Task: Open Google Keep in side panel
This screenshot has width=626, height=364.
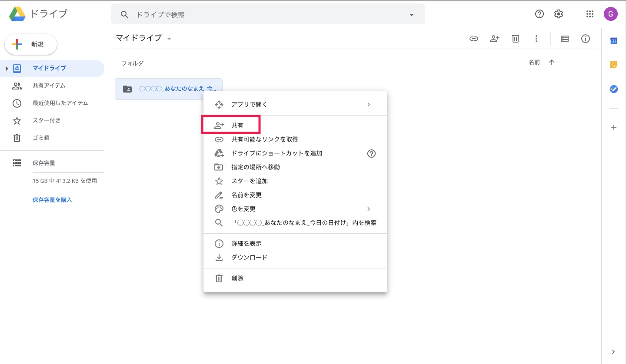Action: pyautogui.click(x=614, y=65)
